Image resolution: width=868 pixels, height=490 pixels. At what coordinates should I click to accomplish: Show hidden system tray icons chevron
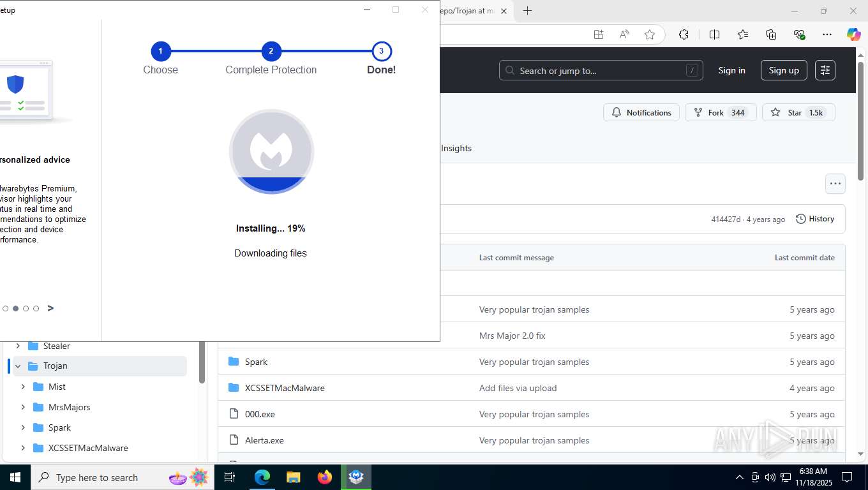[x=740, y=477]
